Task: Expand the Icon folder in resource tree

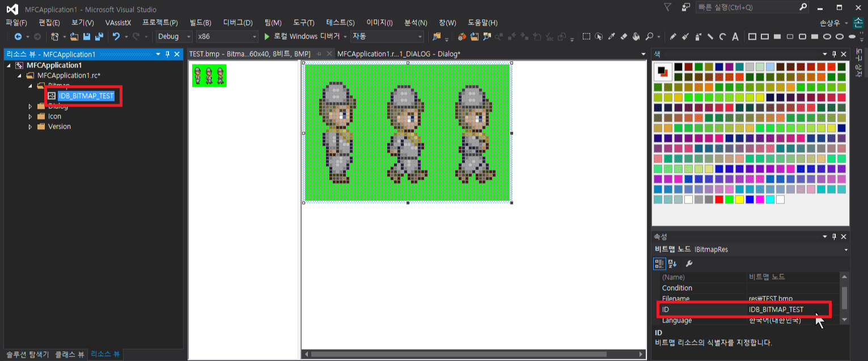Action: coord(31,116)
